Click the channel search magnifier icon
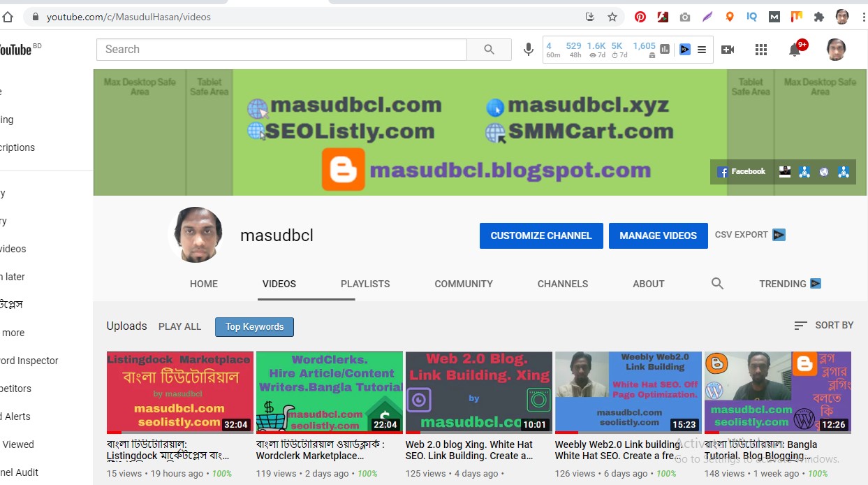 pos(717,284)
